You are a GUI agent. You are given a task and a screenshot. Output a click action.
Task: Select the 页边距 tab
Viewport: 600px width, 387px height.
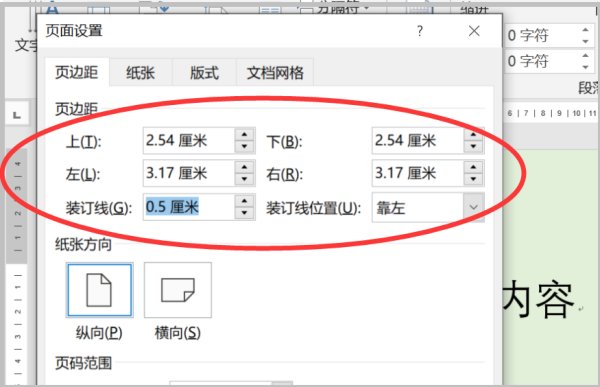(x=77, y=72)
